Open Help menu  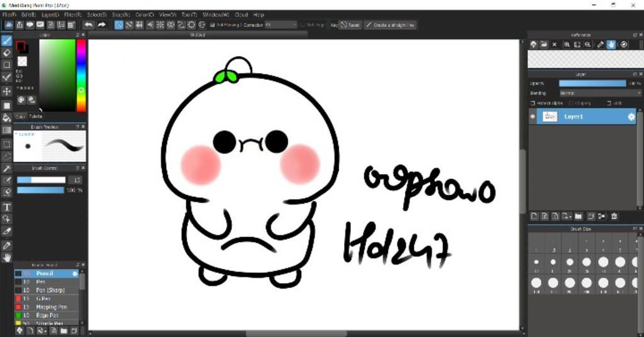pyautogui.click(x=258, y=15)
